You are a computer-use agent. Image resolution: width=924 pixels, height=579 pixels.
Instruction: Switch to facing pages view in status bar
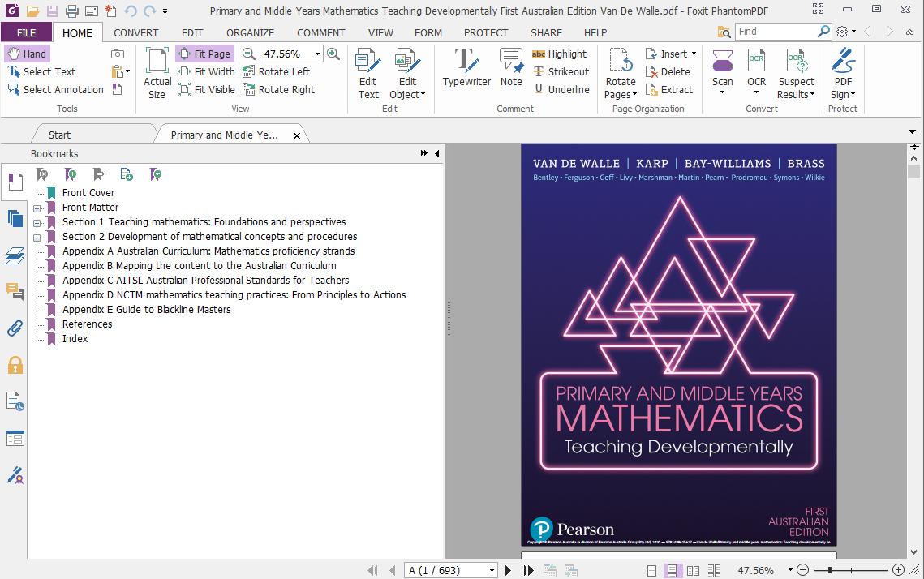[x=693, y=570]
